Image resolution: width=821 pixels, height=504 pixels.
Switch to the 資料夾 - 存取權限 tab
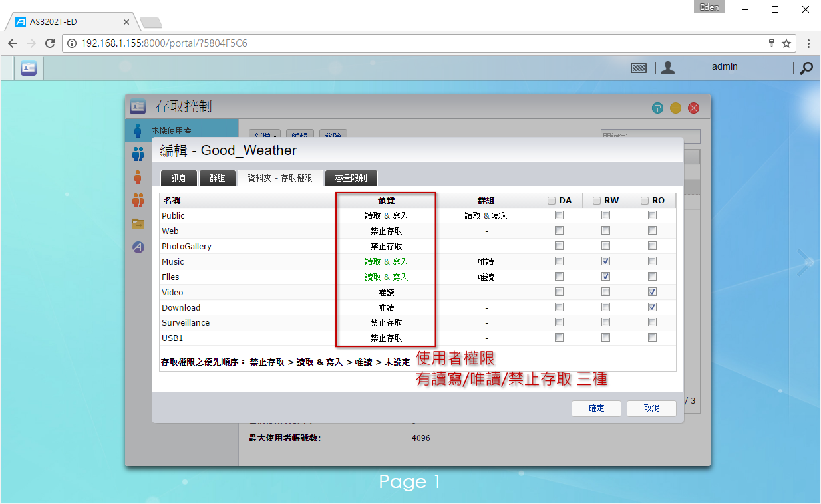click(x=280, y=178)
